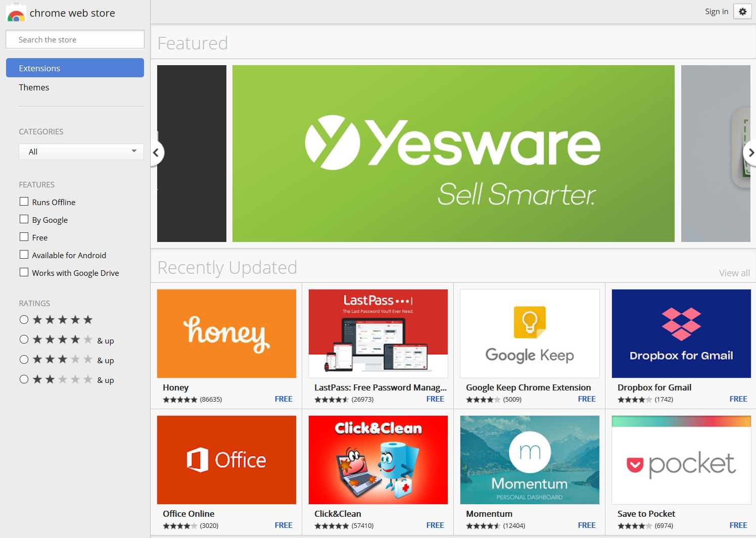Select the Extensions section
The image size is (756, 538).
click(x=75, y=68)
